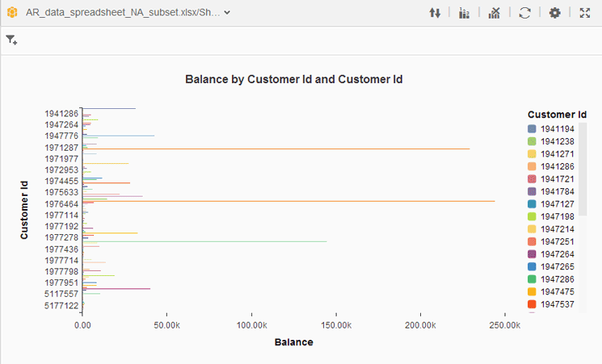
Task: Click the Balance x-axis label
Action: pos(293,342)
